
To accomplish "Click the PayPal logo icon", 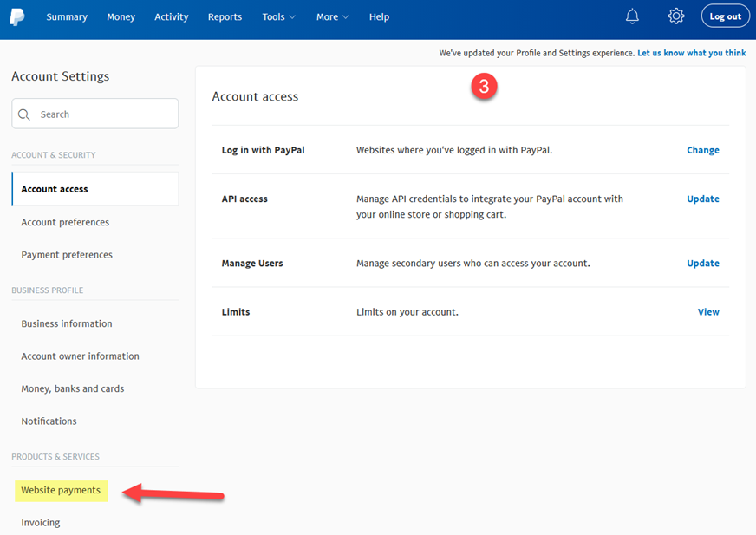I will pyautogui.click(x=16, y=16).
